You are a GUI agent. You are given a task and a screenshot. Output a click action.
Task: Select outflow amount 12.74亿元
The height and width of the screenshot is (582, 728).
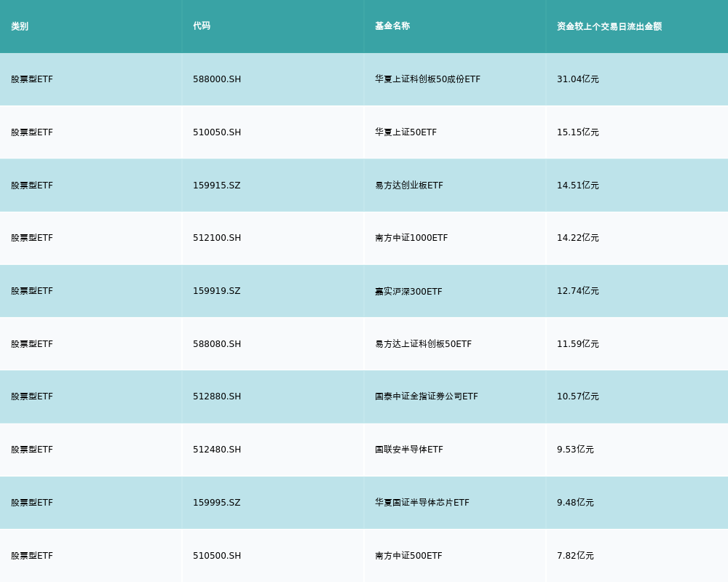pyautogui.click(x=577, y=291)
